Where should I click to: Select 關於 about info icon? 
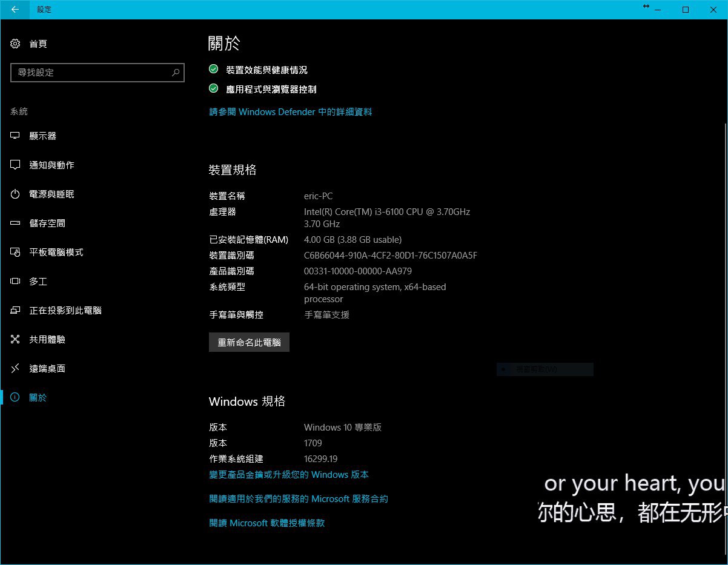15,398
